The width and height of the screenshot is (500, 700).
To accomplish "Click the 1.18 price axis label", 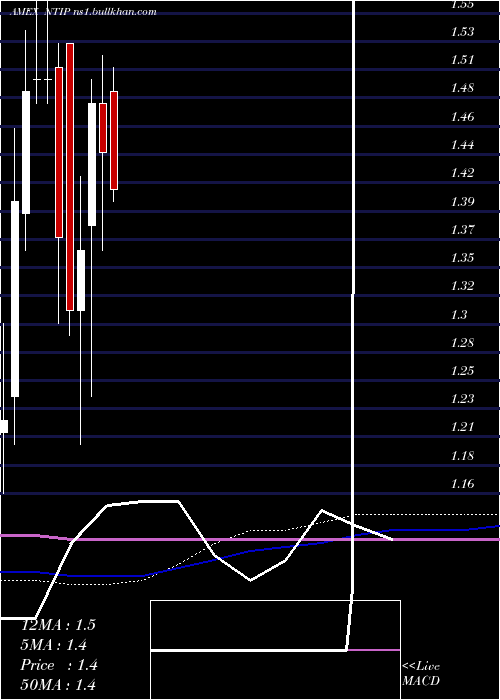I will point(462,456).
